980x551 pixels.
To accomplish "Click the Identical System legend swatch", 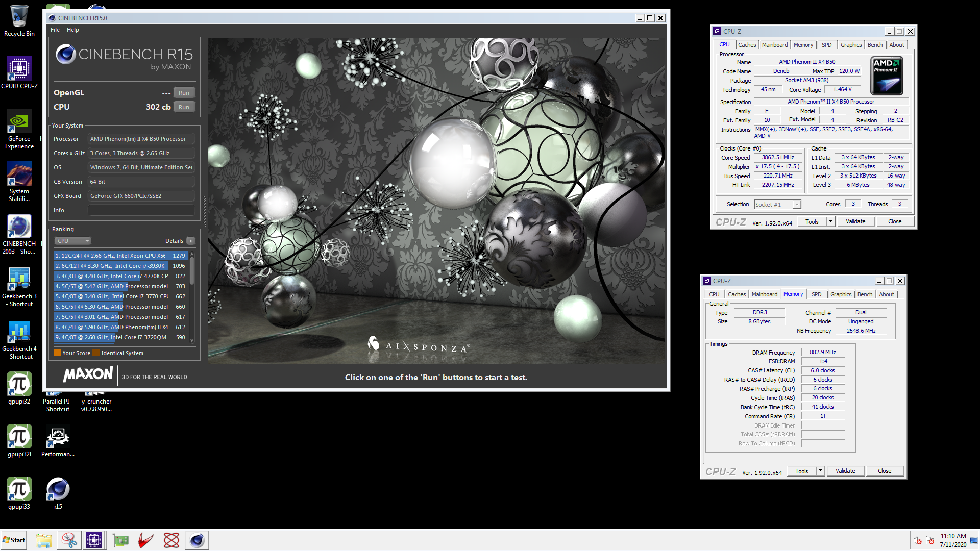I will click(96, 353).
